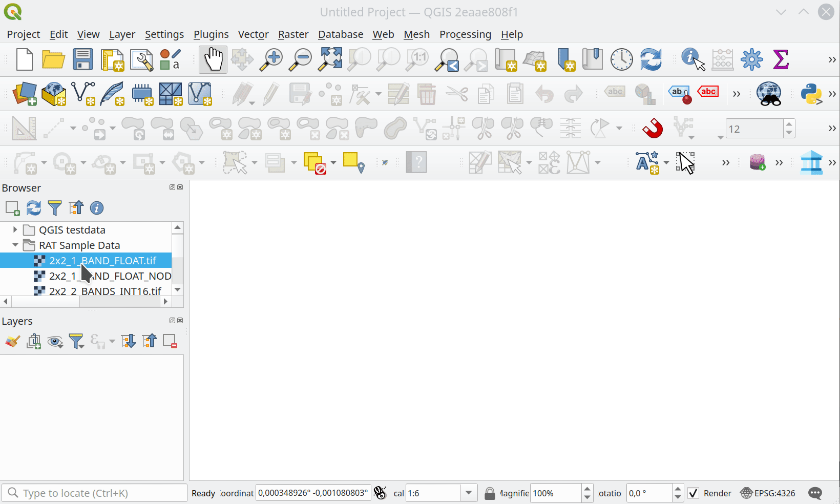
Task: Open the Python Console icon
Action: tap(811, 94)
